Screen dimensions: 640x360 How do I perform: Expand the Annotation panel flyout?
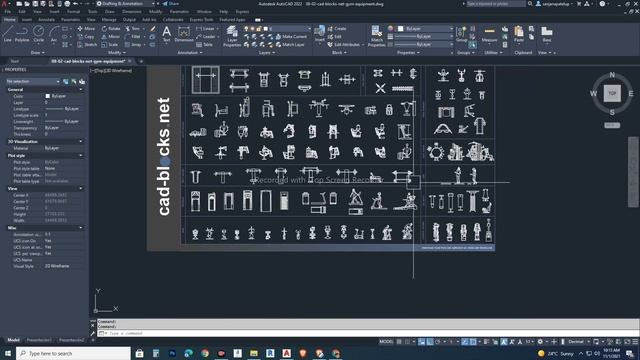tap(190, 53)
